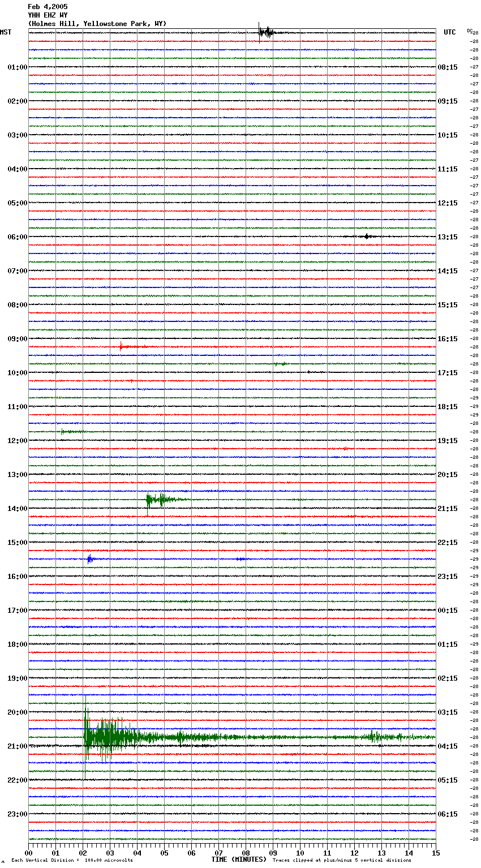The height and width of the screenshot is (868, 481).
Task: Select the station code YHH EHZ WY
Action: coord(48,15)
